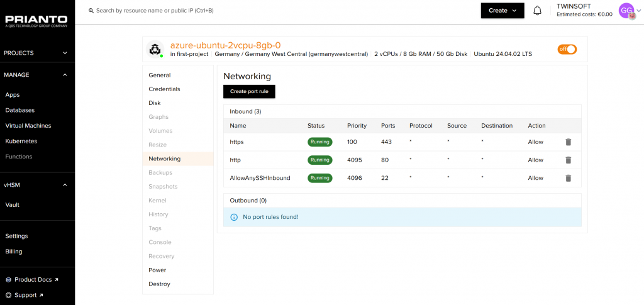The width and height of the screenshot is (644, 305).
Task: Collapse the MANAGE section
Action: [65, 75]
